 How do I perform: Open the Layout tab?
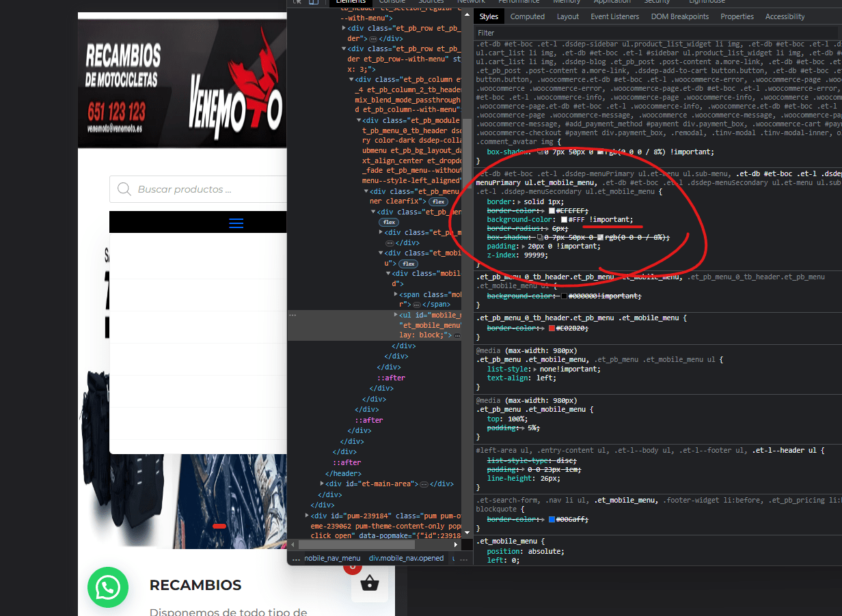click(x=568, y=16)
